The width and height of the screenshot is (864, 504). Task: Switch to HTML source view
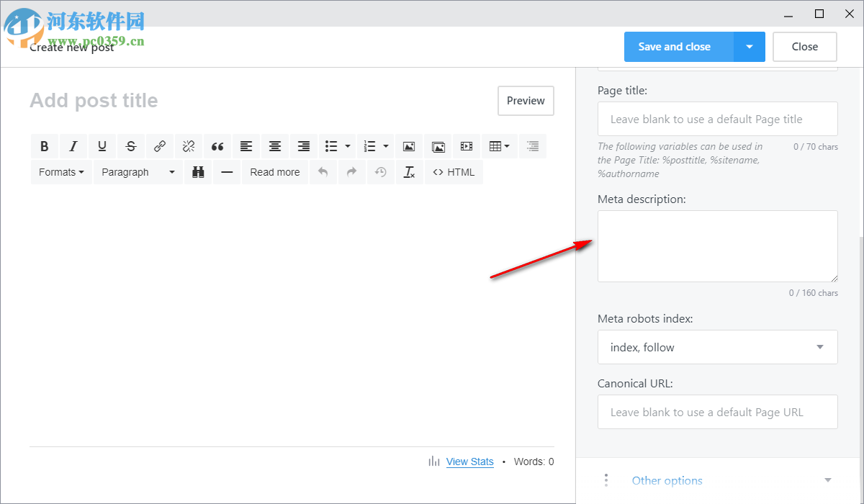[454, 172]
